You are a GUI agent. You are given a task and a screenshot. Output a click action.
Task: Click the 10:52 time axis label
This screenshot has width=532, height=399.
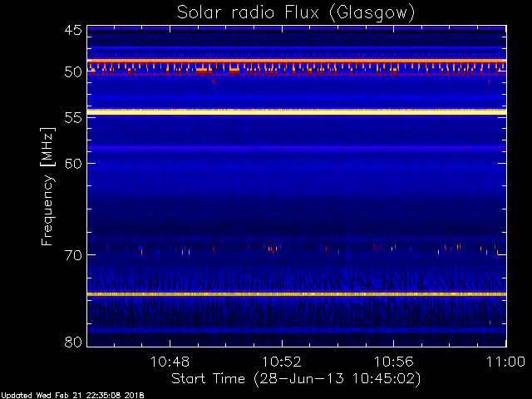282,362
